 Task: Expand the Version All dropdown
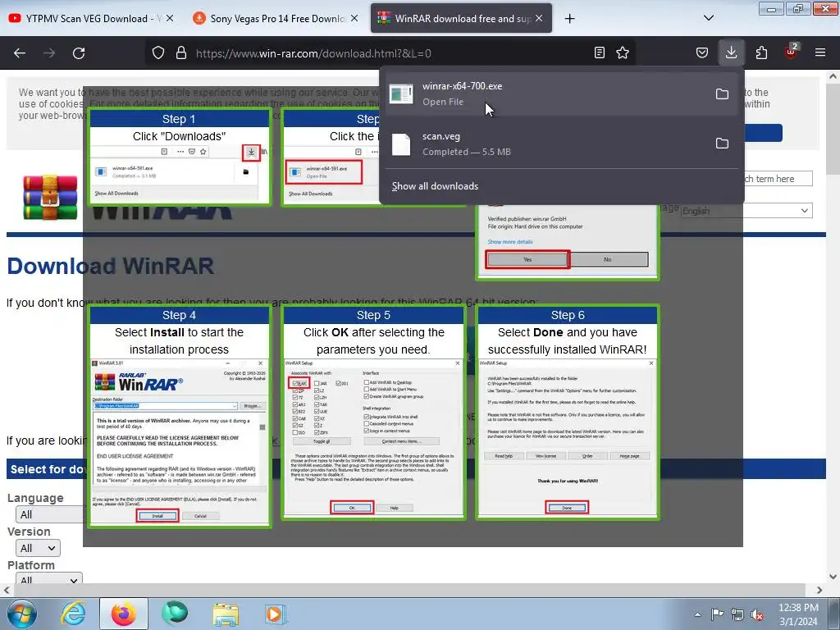pos(38,548)
